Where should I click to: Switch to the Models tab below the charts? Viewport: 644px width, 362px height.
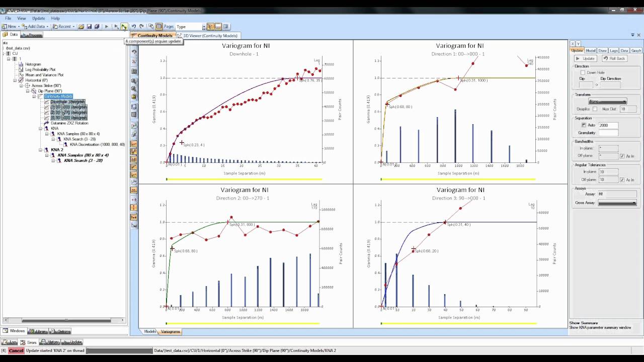[x=149, y=331]
